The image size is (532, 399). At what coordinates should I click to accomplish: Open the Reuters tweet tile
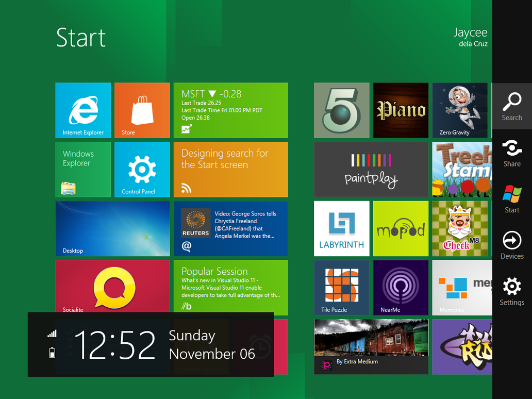[x=231, y=228]
